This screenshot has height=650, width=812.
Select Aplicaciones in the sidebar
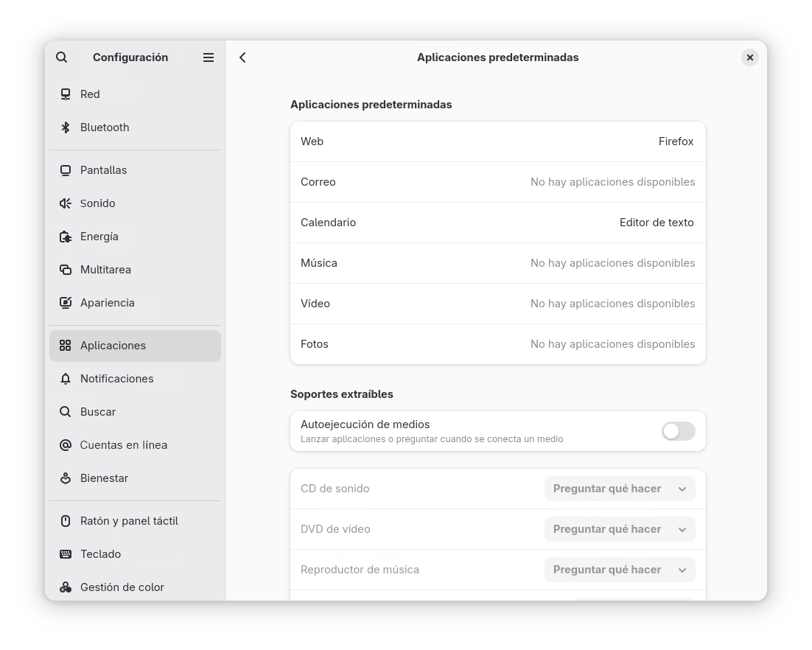click(x=113, y=345)
